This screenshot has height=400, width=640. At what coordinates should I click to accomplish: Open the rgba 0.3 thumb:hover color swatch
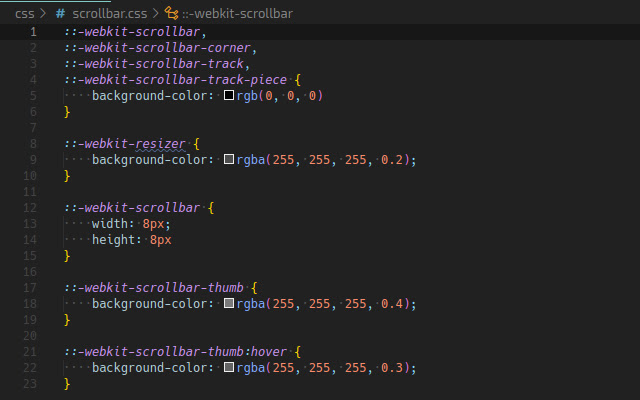tap(229, 367)
